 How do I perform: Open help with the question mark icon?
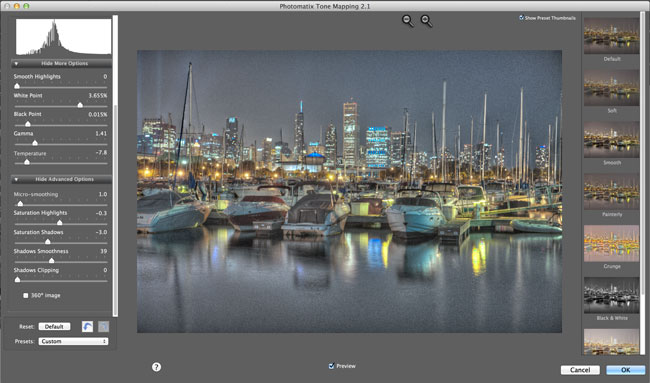[x=156, y=367]
